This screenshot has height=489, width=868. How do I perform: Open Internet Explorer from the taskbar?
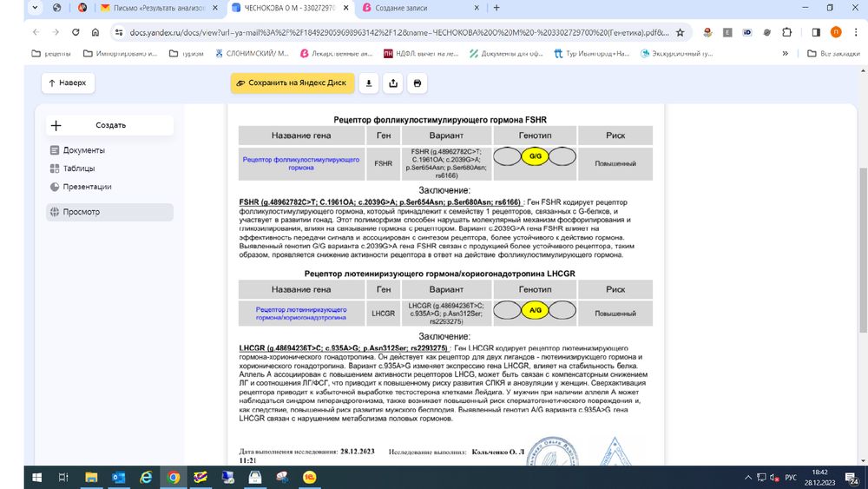point(146,478)
